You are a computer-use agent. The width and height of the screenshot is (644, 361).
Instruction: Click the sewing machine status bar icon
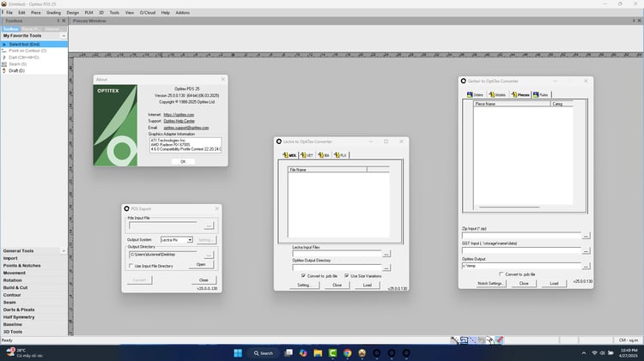click(464, 340)
